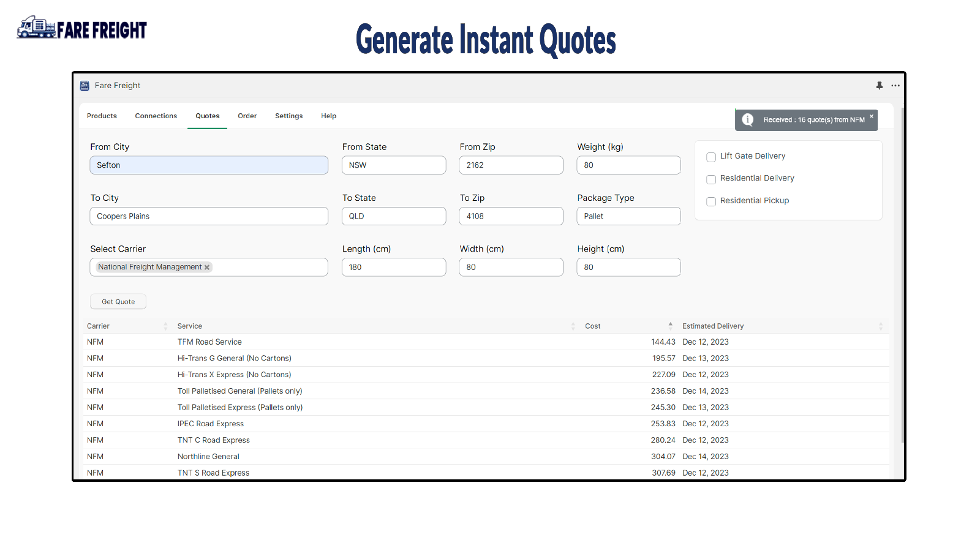The image size is (980, 551).
Task: Open the Connections tab
Action: [x=156, y=116]
